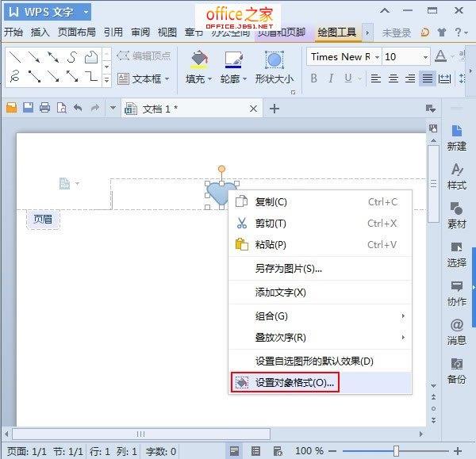Image resolution: width=476 pixels, height=459 pixels.
Task: Open the Start (开始) ribbon tab
Action: pyautogui.click(x=13, y=32)
